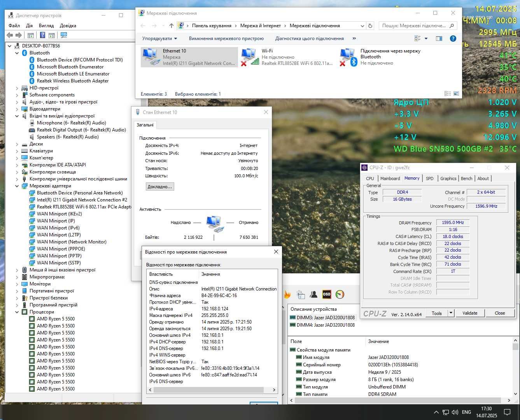Open the Вигляд menu
Viewport: 520px width, 420px height.
46,26
